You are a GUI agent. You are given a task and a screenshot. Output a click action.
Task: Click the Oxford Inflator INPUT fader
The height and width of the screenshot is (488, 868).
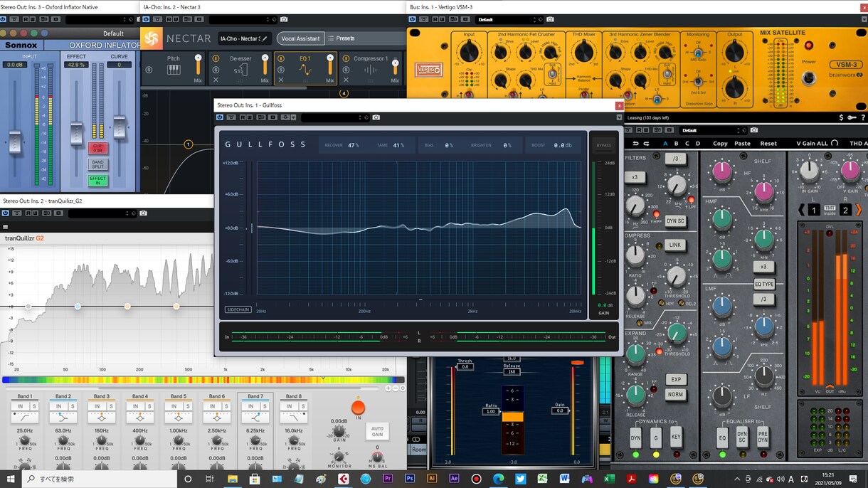[14, 142]
